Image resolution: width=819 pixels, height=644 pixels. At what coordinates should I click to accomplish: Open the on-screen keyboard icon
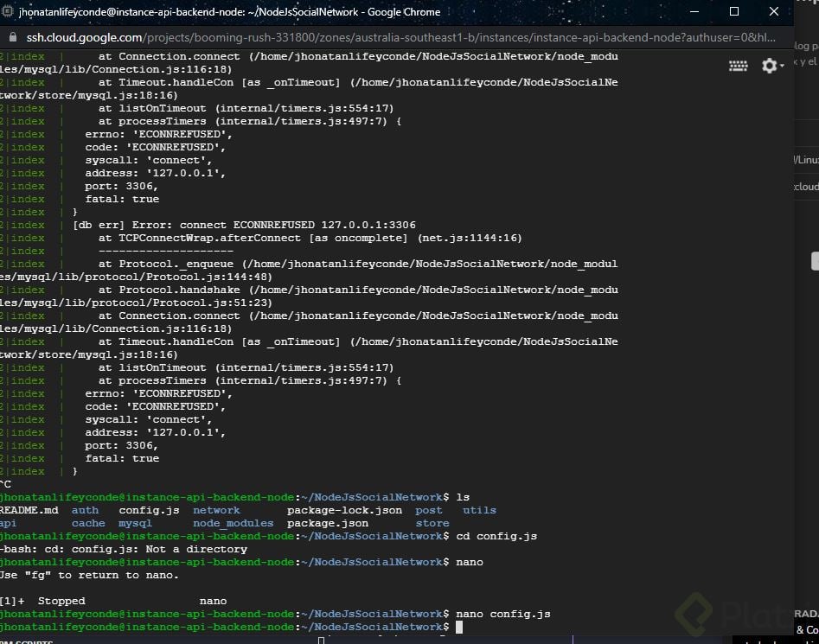pyautogui.click(x=738, y=66)
